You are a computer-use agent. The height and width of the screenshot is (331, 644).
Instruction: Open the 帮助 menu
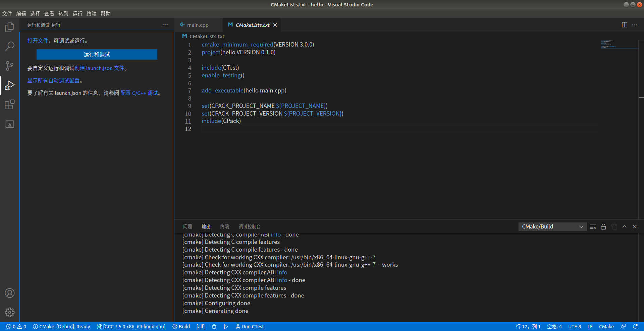pos(106,14)
